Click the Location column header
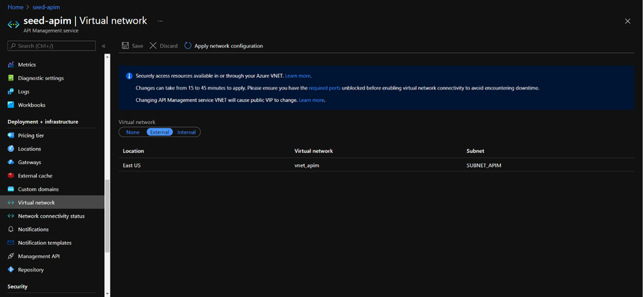 (133, 151)
